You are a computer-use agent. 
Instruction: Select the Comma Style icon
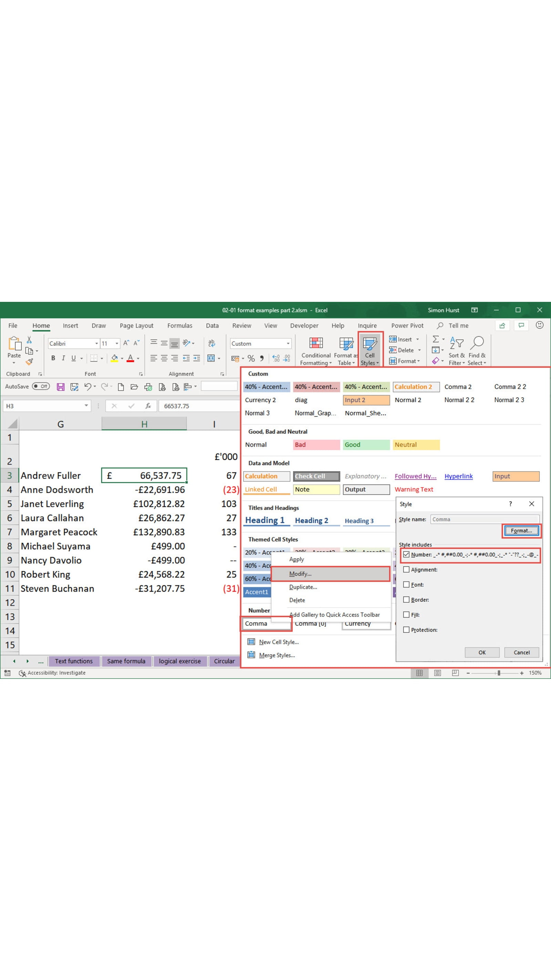click(x=262, y=358)
